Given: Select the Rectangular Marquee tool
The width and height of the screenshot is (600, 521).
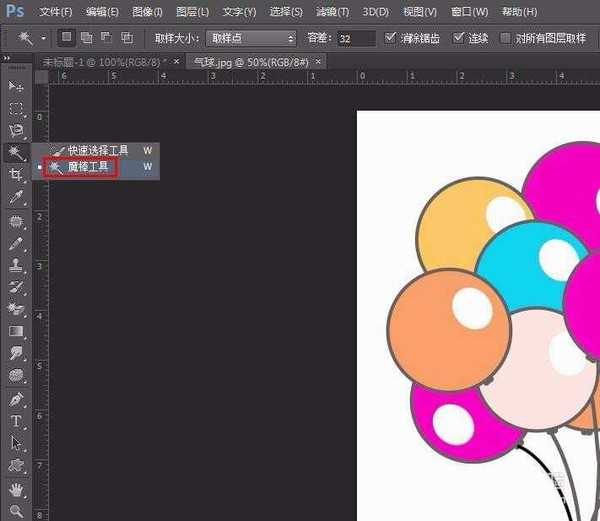Looking at the screenshot, I should coord(16,109).
